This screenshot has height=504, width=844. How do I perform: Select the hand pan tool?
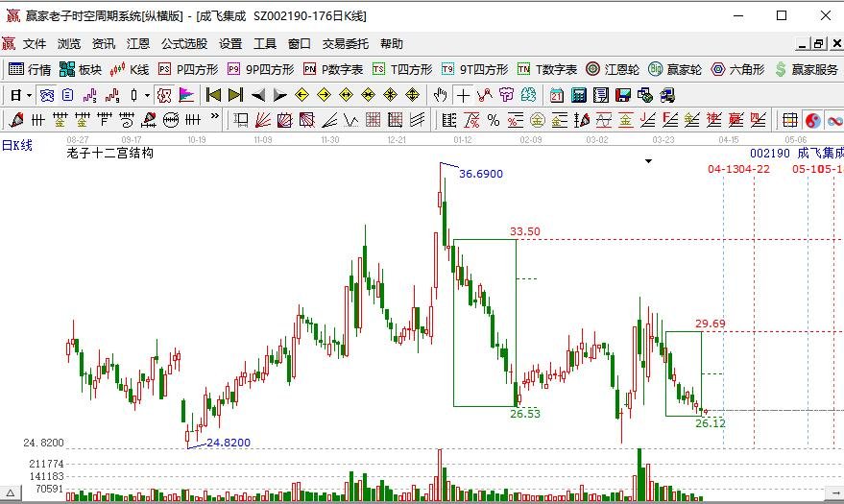tap(441, 95)
